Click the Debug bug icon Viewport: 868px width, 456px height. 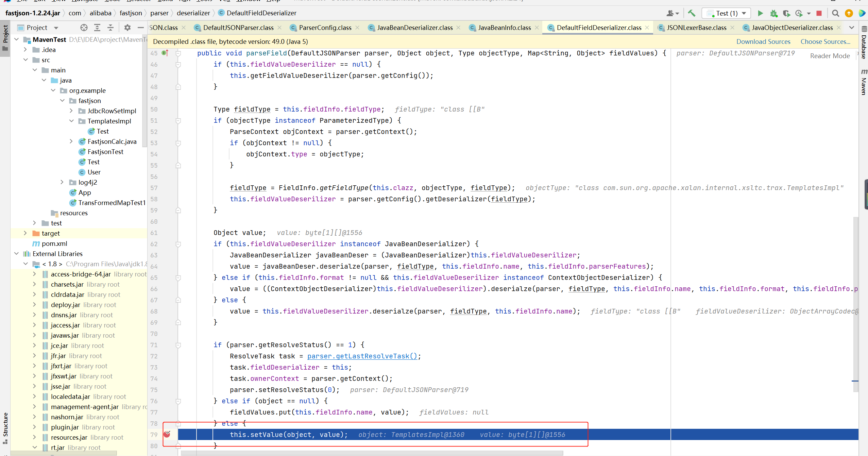pyautogui.click(x=774, y=13)
